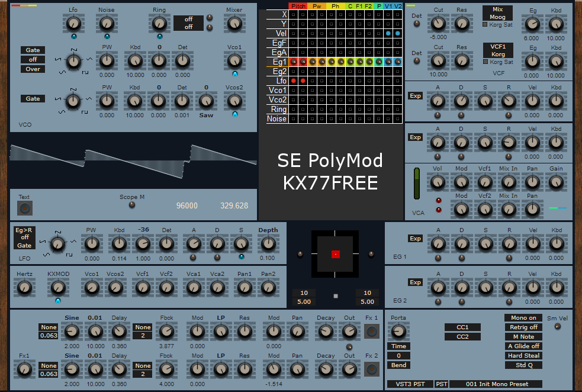
Task: Open the upper None dropdown before Sine
Action: (49, 327)
